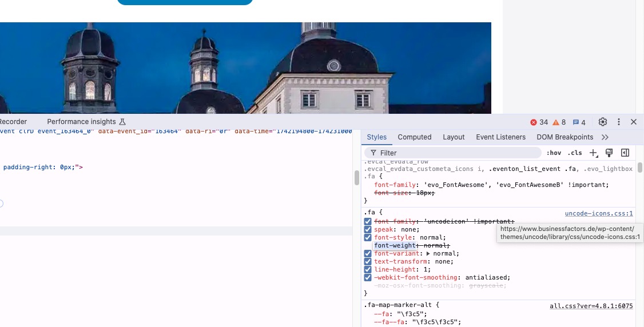
Task: Uncheck the font-variant: normal declaration
Action: (368, 254)
